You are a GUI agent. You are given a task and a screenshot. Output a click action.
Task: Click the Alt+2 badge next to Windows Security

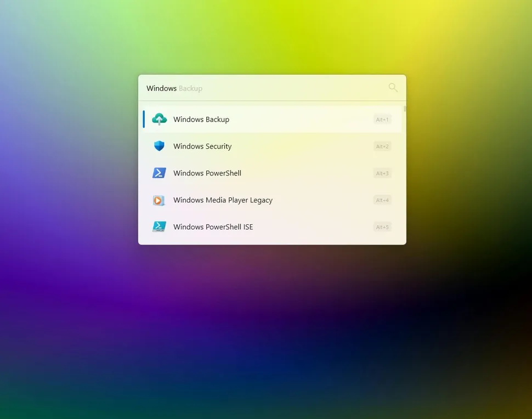coord(382,146)
